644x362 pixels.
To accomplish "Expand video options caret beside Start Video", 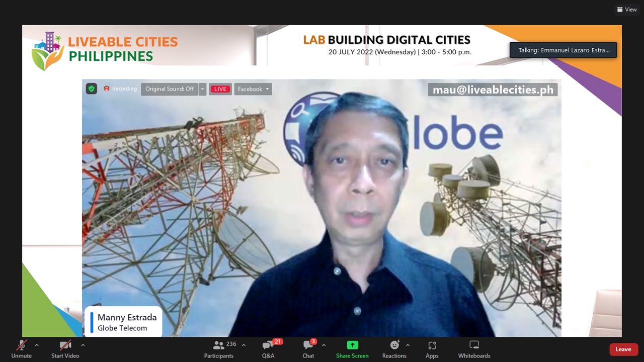I will click(83, 345).
